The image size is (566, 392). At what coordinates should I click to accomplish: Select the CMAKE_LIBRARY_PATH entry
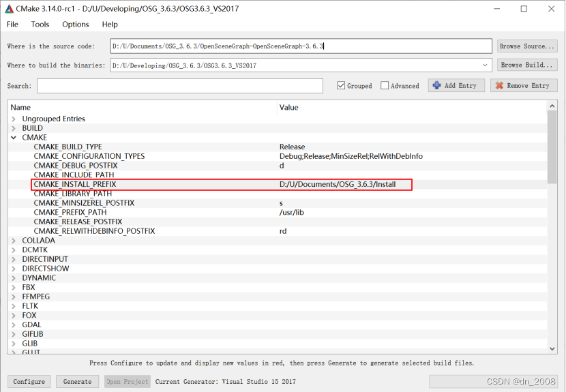tap(72, 194)
